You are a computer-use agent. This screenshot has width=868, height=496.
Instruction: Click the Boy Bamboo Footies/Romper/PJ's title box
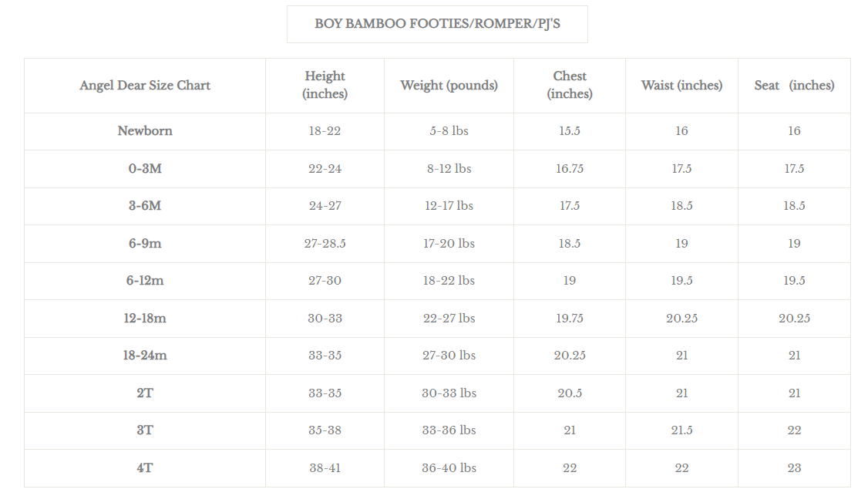tap(437, 25)
